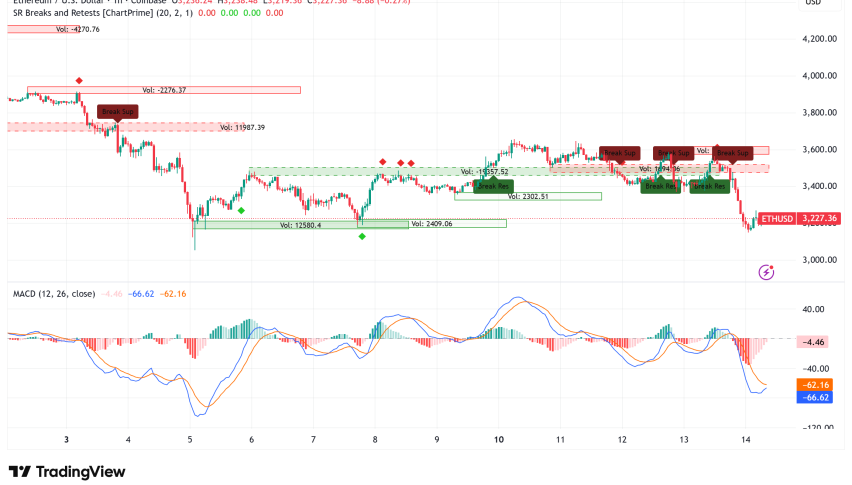
Task: Select the MACD (12, 26, close) indicator title
Action: 54,294
